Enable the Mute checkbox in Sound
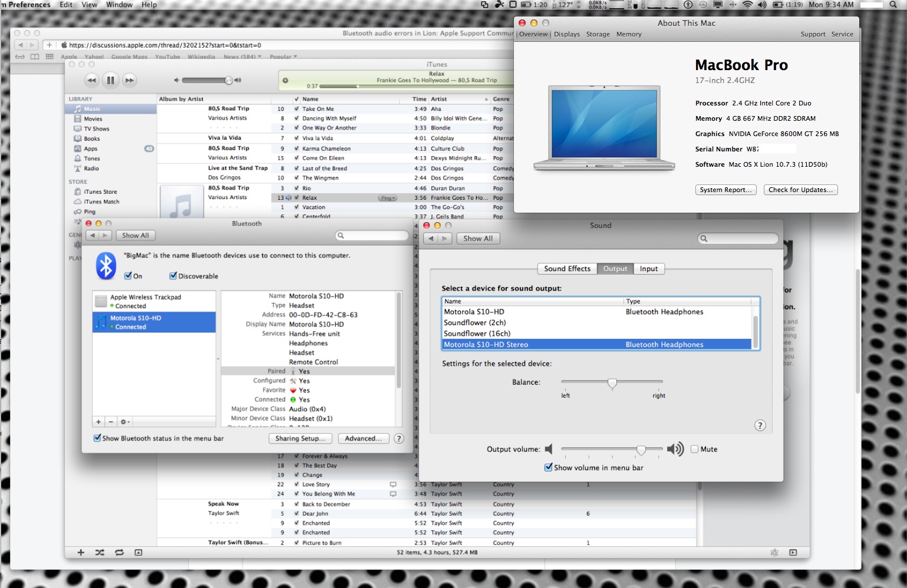The height and width of the screenshot is (588, 907). click(x=694, y=449)
